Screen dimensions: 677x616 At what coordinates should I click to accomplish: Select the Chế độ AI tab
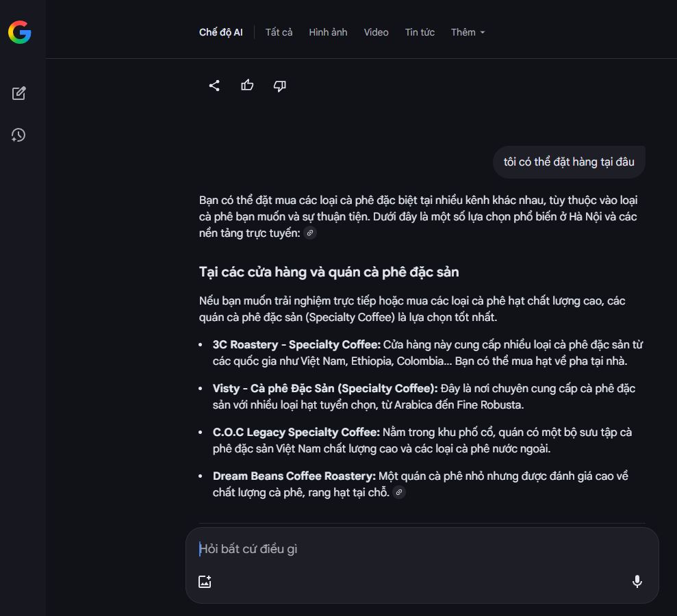220,32
